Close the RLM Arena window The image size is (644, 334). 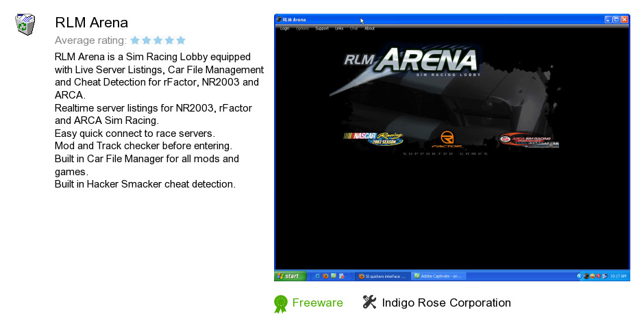tap(625, 19)
